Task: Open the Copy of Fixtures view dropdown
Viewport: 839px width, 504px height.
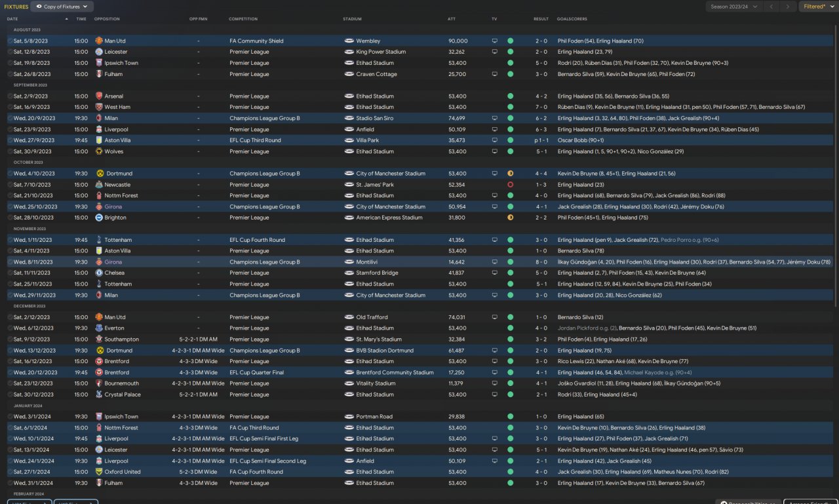Action: (62, 7)
